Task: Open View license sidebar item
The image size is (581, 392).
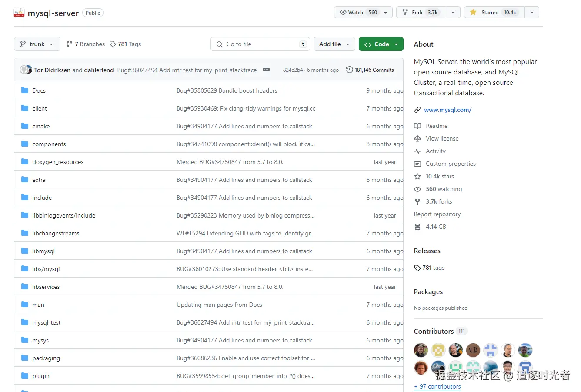Action: 442,138
